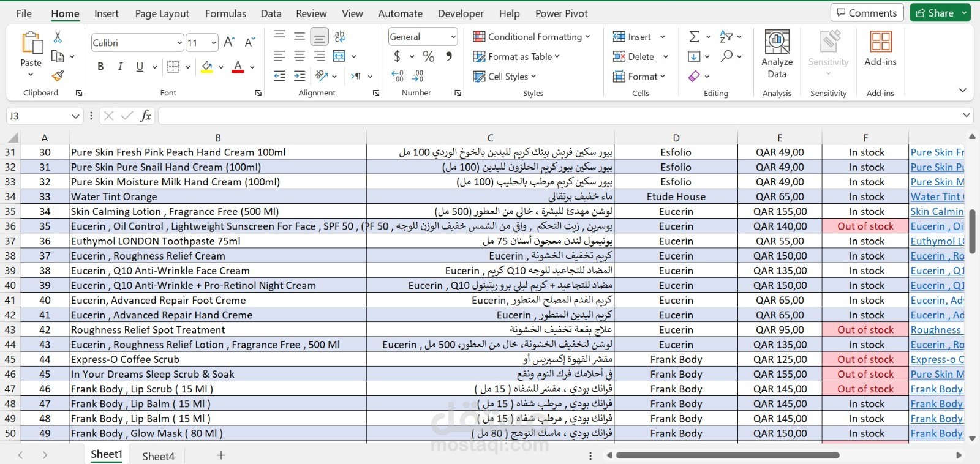Image resolution: width=980 pixels, height=464 pixels.
Task: Expand the Paste options arrow
Action: coord(31,75)
